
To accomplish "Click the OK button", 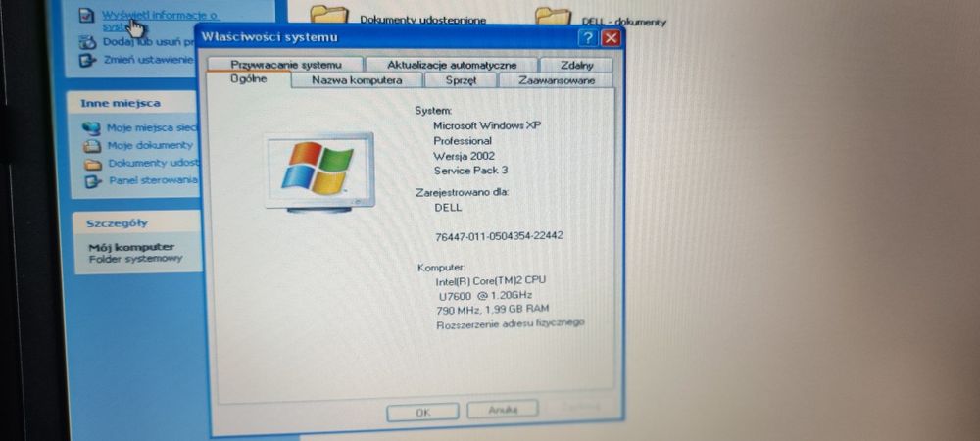I will (x=422, y=413).
